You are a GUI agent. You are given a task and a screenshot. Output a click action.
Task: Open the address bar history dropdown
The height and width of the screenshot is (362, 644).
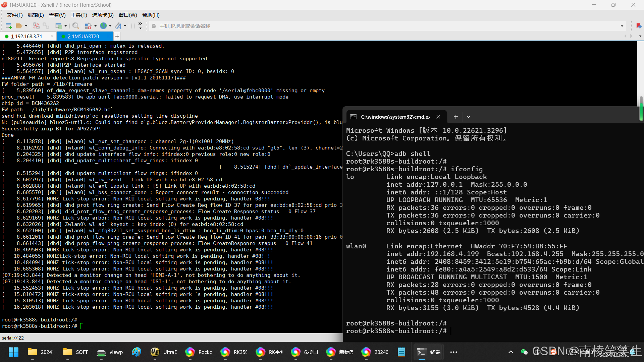click(622, 26)
